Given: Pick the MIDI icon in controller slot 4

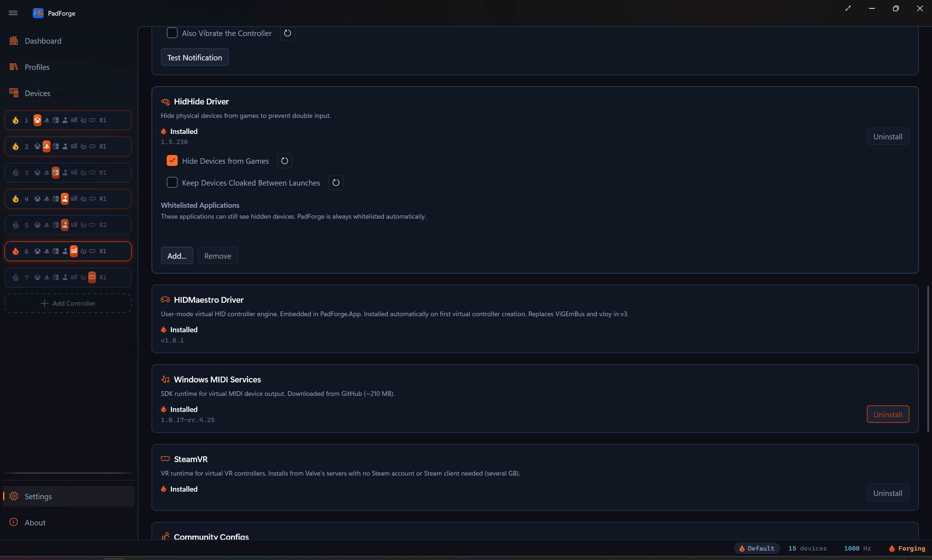Looking at the screenshot, I should [83, 199].
